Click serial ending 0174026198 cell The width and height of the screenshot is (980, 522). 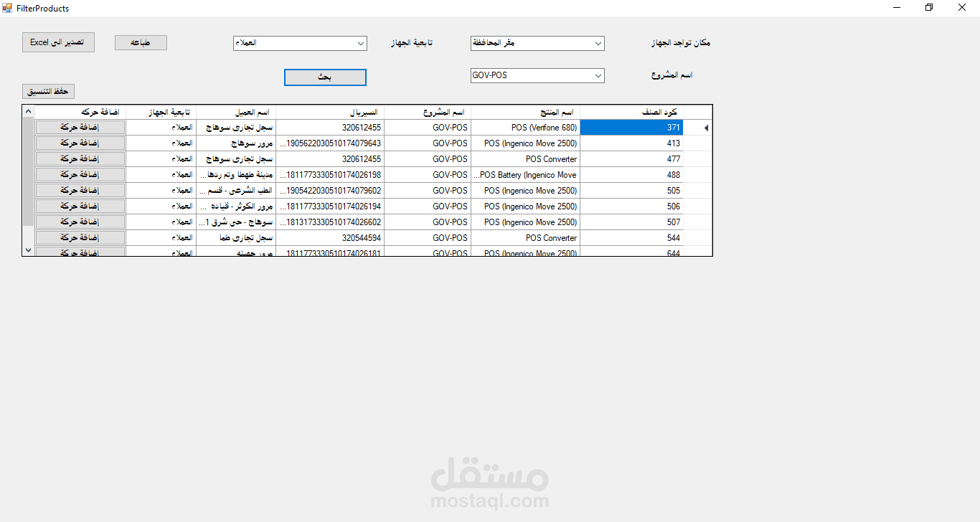[x=330, y=175]
